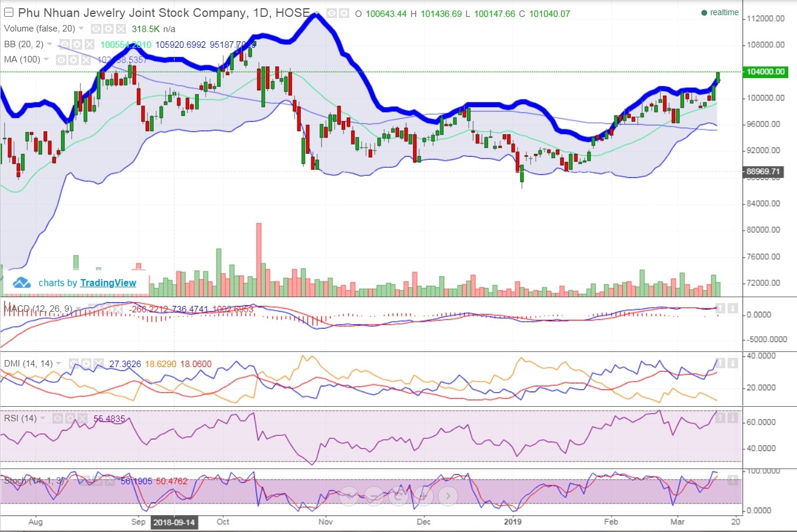Click the 2018-09-14 date marker
The width and height of the screenshot is (797, 532).
[174, 522]
